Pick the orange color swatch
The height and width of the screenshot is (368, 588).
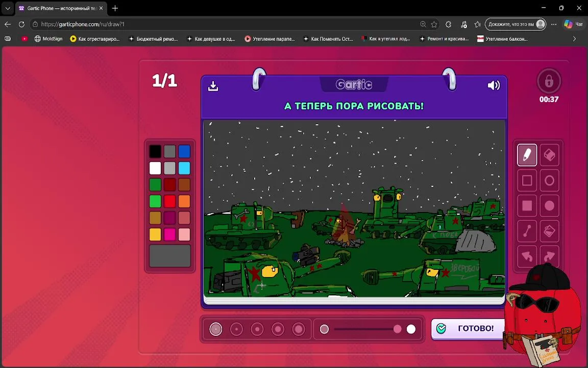(184, 201)
